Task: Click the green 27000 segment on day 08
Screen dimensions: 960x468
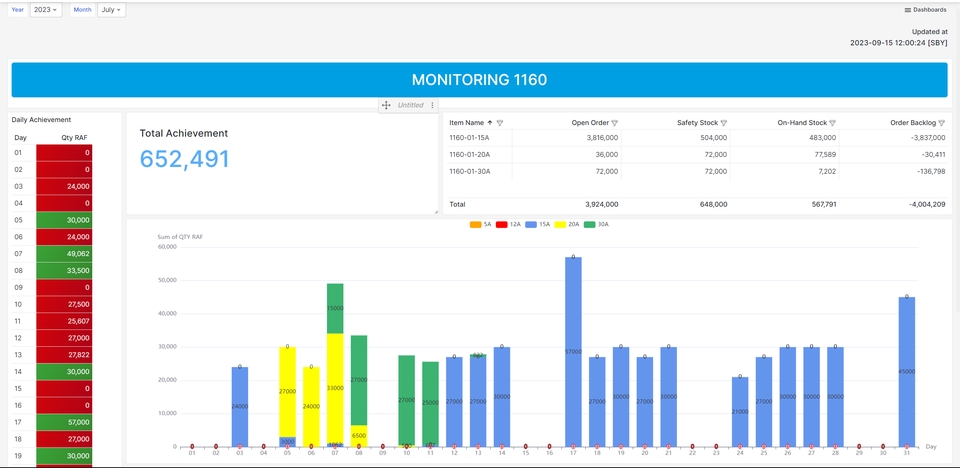Action: tap(359, 380)
